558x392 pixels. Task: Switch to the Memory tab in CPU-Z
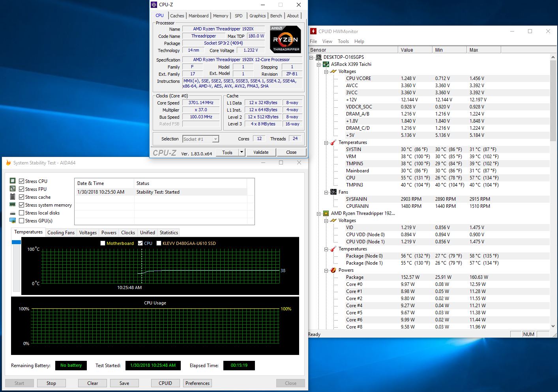(221, 16)
